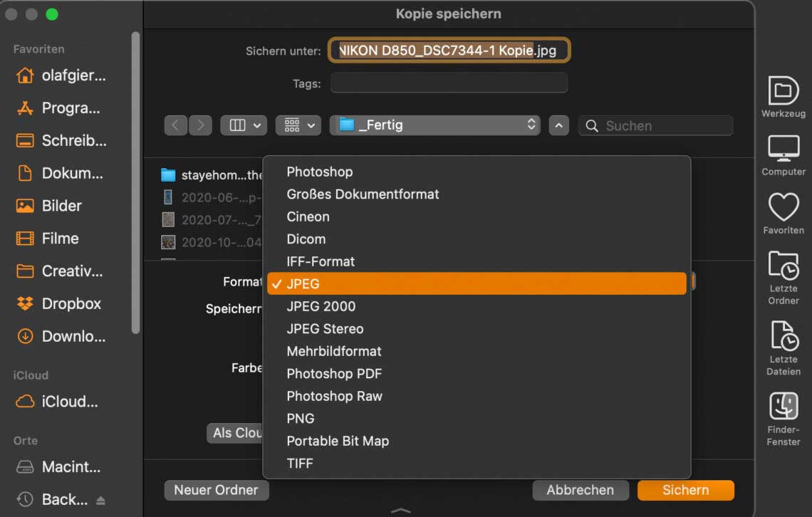Open the _Fertig folder location popup
812x517 pixels.
pos(435,125)
